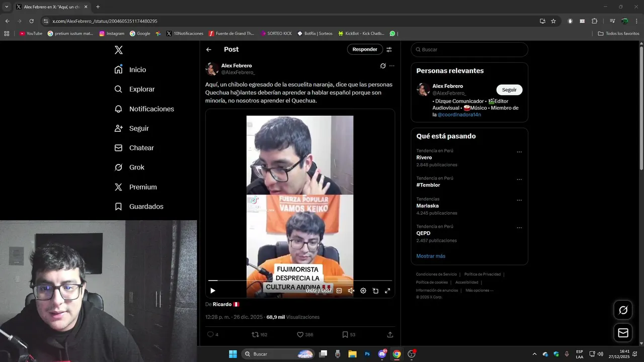Unmute the video sound
The height and width of the screenshot is (362, 644).
click(x=351, y=291)
